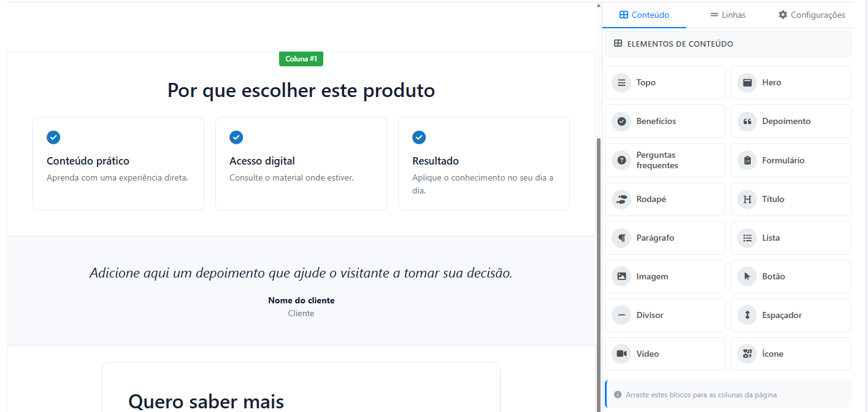Choose the Parágrafo block label

click(655, 238)
